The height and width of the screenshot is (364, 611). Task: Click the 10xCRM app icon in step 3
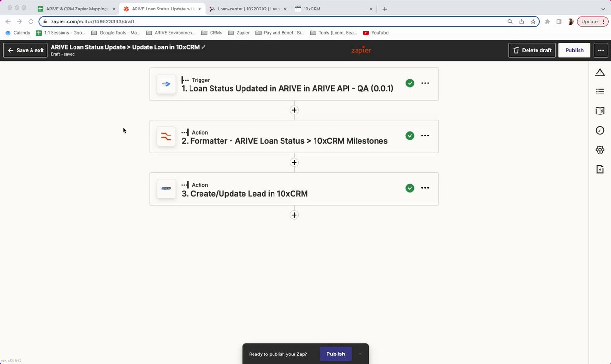point(166,189)
